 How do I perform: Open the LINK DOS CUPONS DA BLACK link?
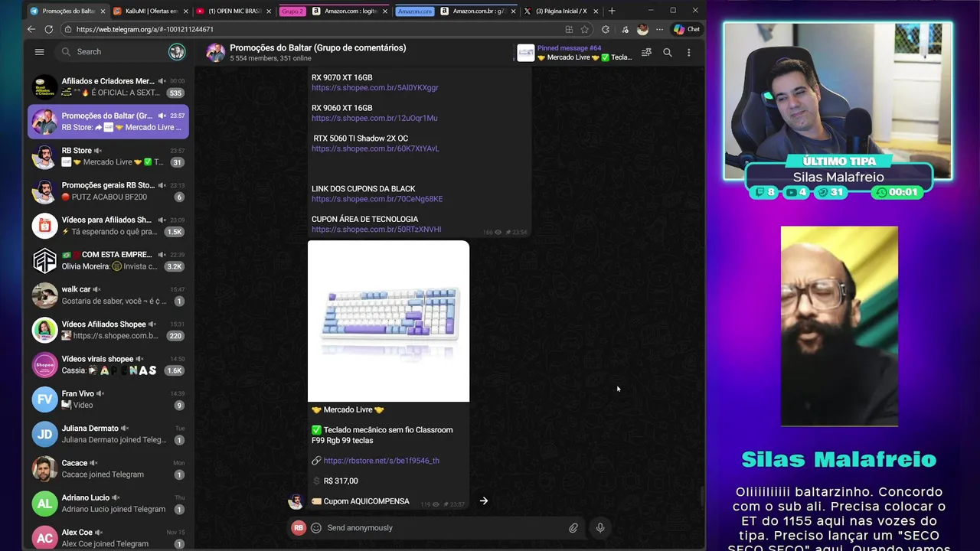coord(377,199)
